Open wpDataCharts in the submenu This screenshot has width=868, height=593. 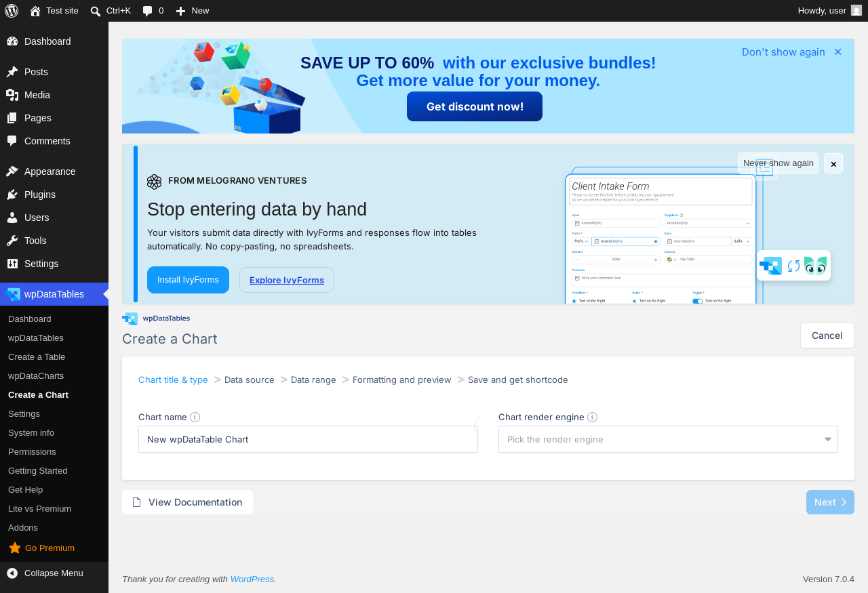[x=36, y=375]
